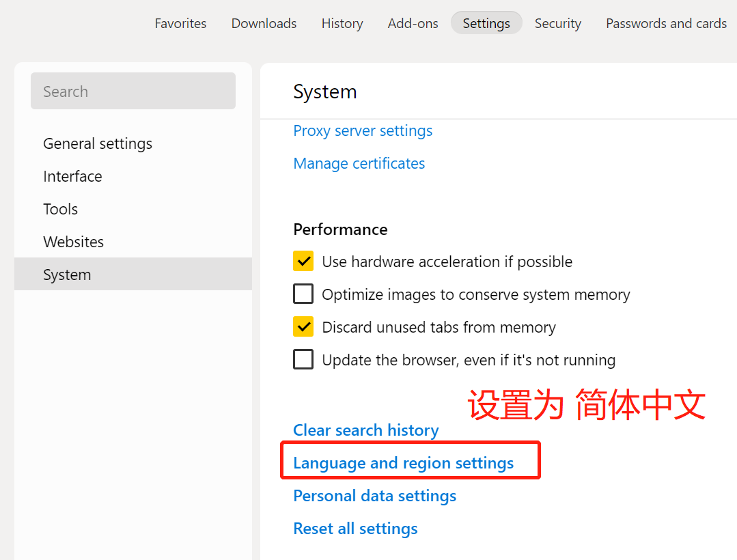Image resolution: width=737 pixels, height=560 pixels.
Task: Click the Manage certificates link
Action: pyautogui.click(x=359, y=163)
